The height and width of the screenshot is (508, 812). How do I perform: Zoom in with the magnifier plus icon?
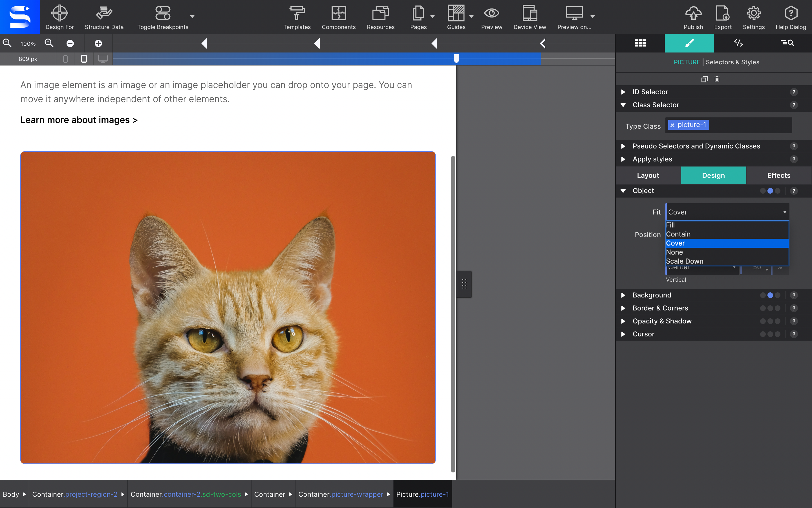[x=49, y=43]
